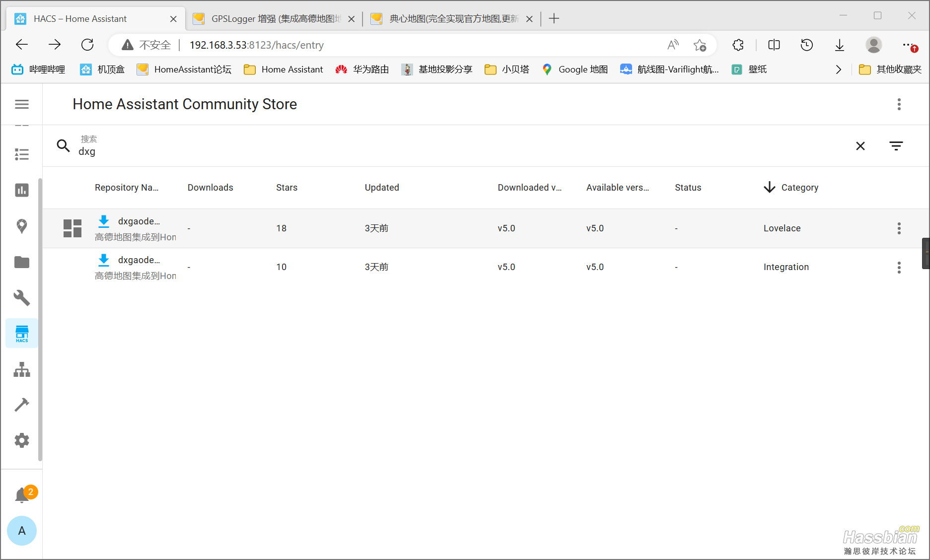The width and height of the screenshot is (930, 560).
Task: Click the 10 stars value
Action: [282, 267]
